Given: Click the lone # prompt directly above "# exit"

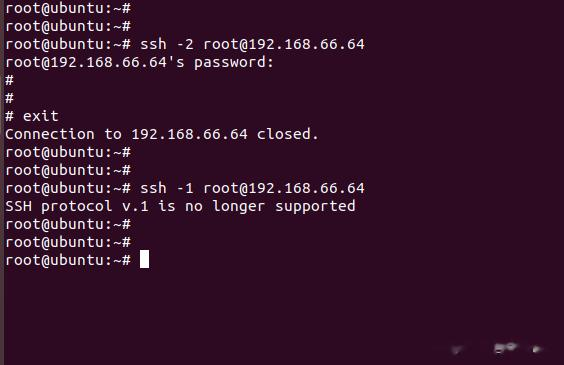Looking at the screenshot, I should (9, 98).
